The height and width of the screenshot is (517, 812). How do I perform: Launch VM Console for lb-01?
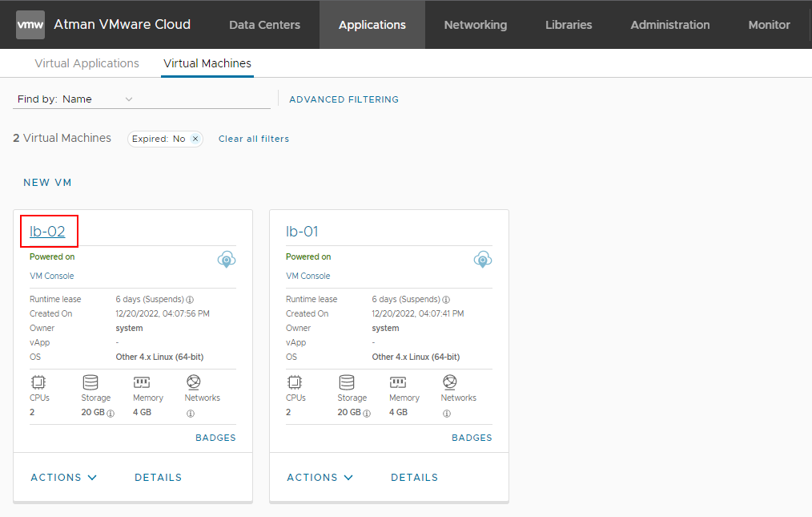(308, 276)
